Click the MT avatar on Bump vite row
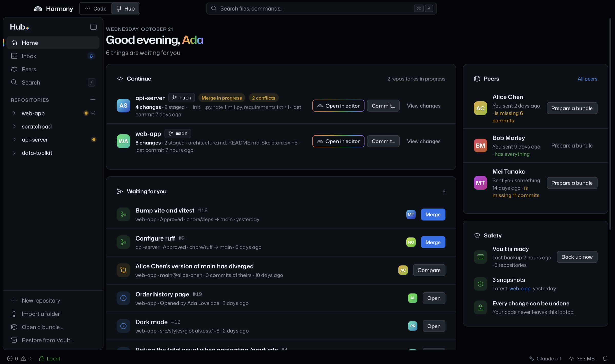Screen dimensions: 615x364 pos(411,214)
